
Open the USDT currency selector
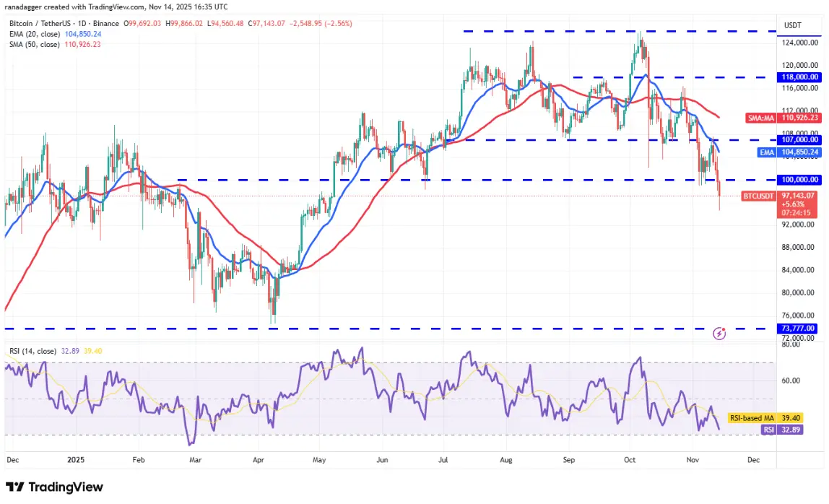792,25
